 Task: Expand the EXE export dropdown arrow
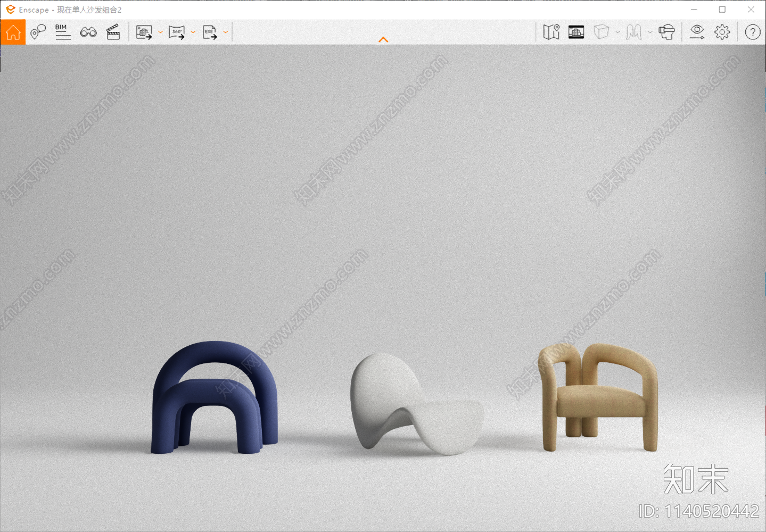[226, 32]
